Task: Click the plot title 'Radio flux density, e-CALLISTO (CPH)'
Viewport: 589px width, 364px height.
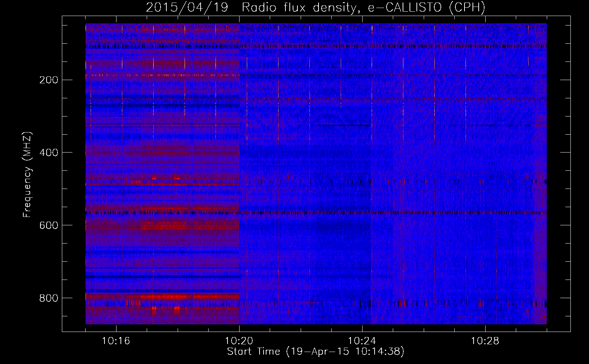Action: pos(363,8)
